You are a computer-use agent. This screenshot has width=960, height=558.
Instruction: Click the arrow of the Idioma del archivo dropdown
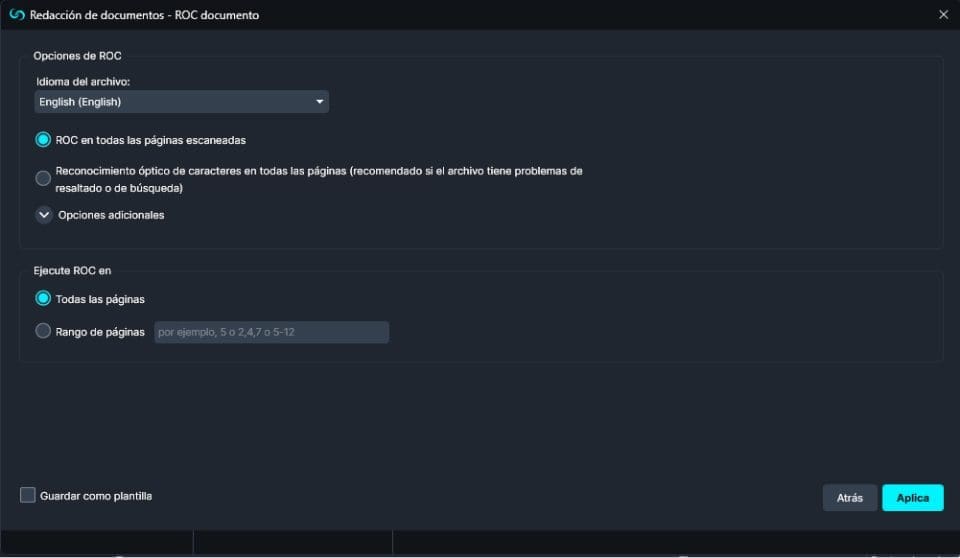point(320,102)
